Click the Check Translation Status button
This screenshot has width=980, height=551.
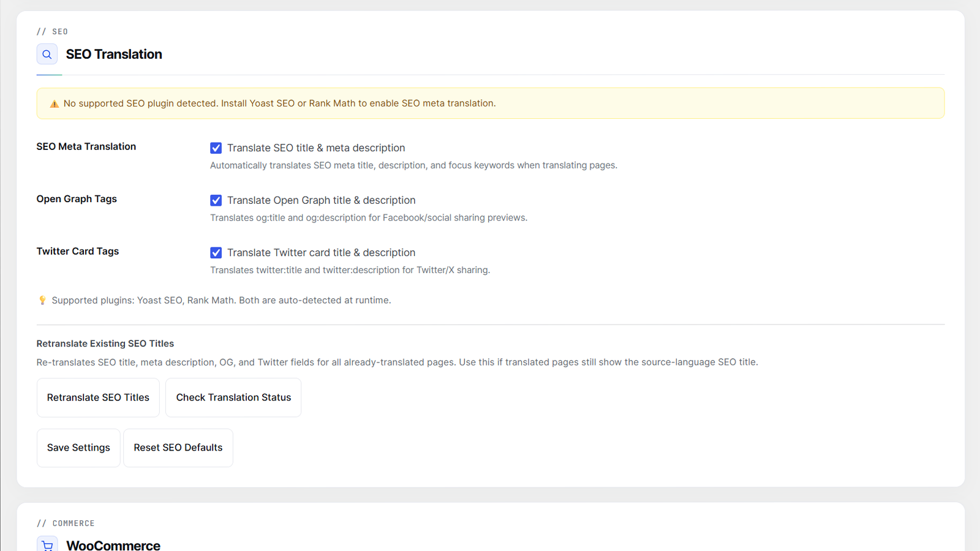[x=233, y=398]
